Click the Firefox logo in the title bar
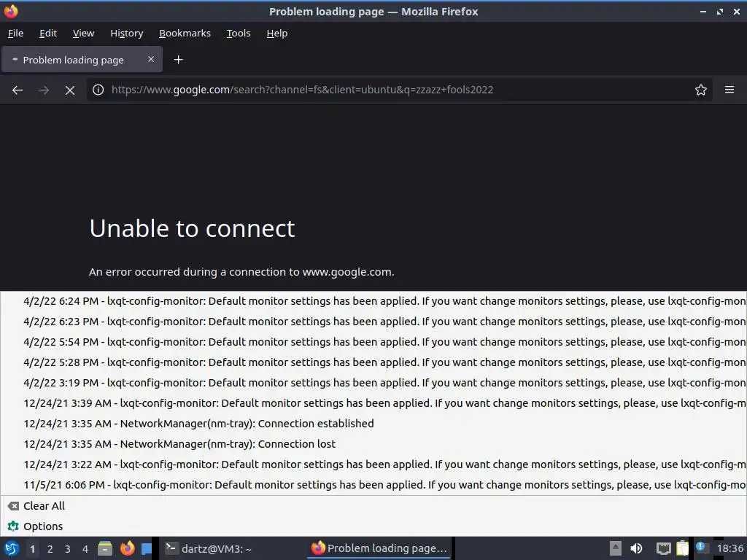The image size is (747, 560). [10, 11]
